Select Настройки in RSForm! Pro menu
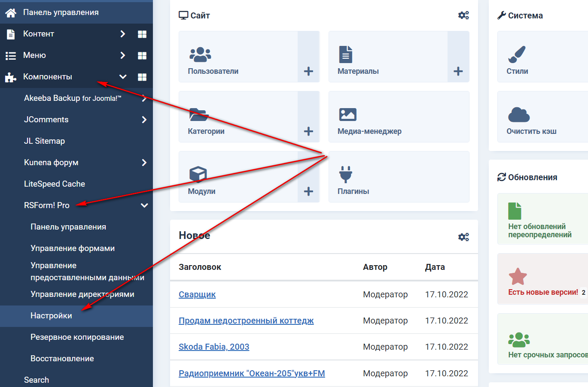The width and height of the screenshot is (588, 387). [x=51, y=316]
